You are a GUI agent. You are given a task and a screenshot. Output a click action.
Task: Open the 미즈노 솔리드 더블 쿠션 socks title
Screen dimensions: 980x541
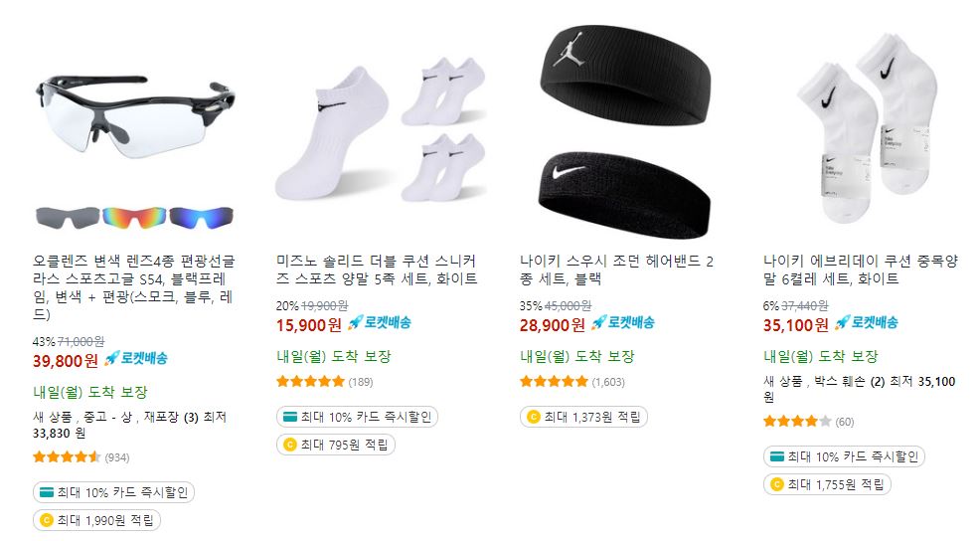(377, 270)
